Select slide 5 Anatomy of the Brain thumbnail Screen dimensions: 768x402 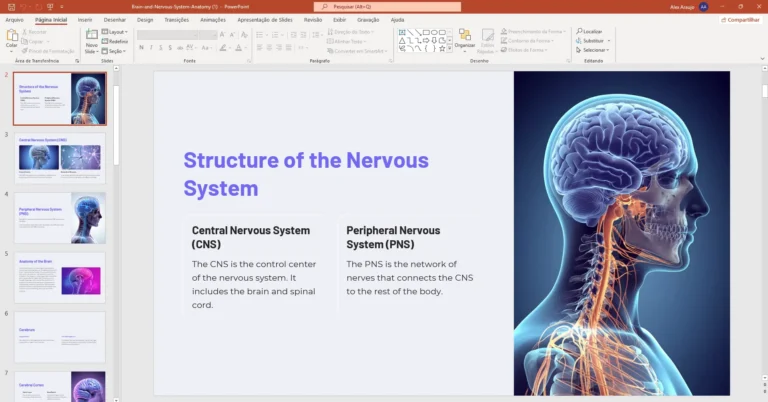click(x=60, y=278)
